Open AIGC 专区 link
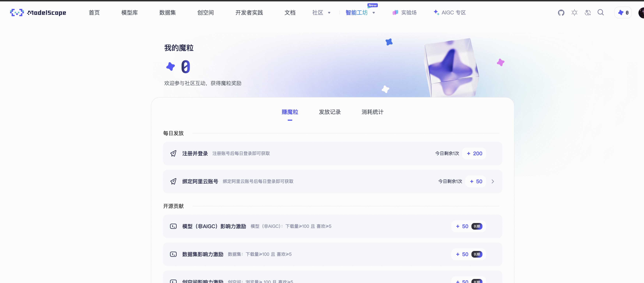 point(454,13)
